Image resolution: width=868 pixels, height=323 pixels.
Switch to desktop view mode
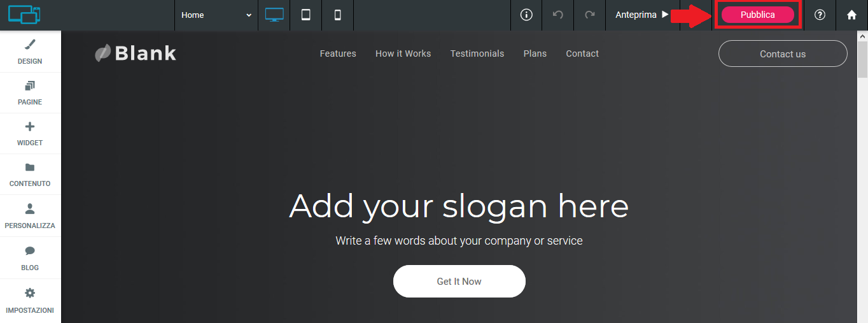click(x=274, y=15)
